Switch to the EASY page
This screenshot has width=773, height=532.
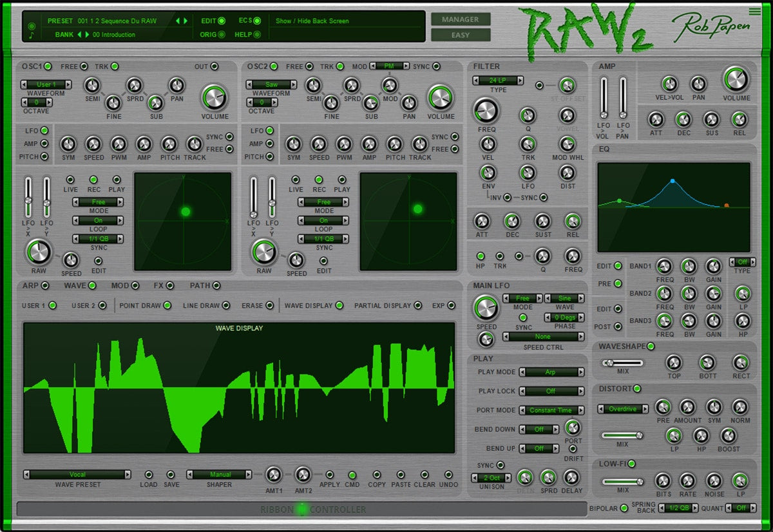point(461,35)
